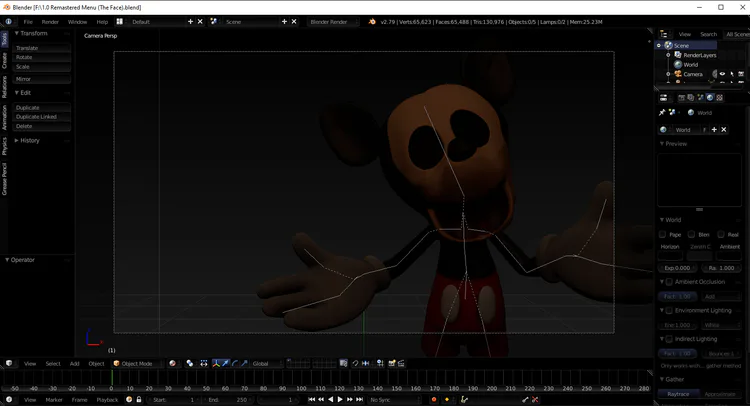Add a new scene with plus button

click(x=284, y=22)
